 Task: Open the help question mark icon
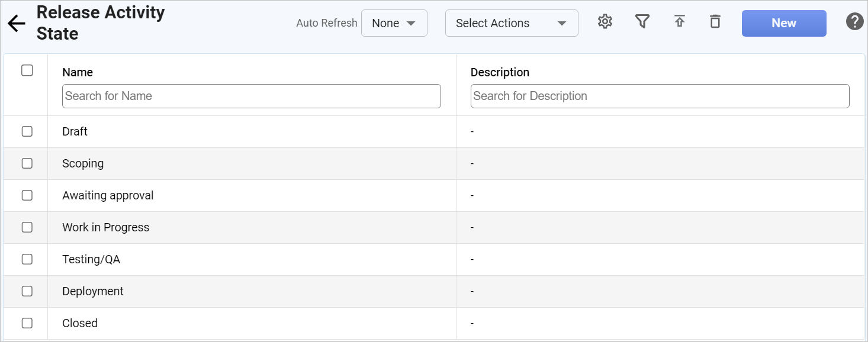(854, 22)
